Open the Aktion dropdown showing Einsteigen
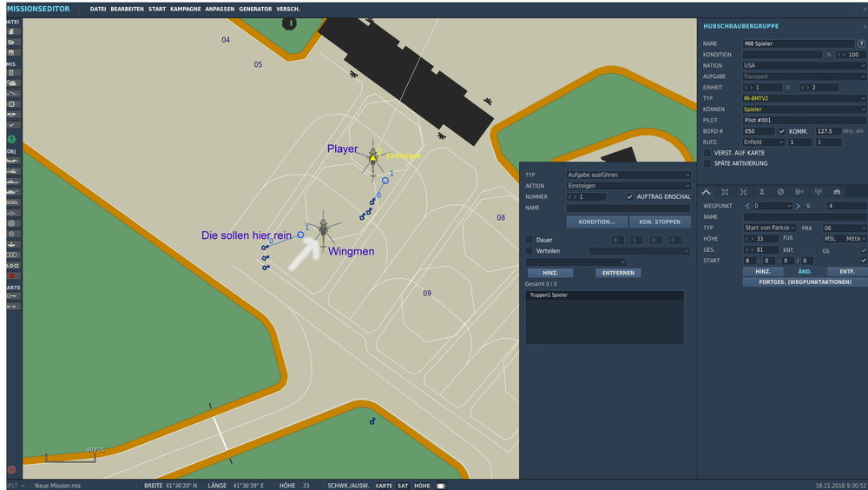 coord(628,186)
